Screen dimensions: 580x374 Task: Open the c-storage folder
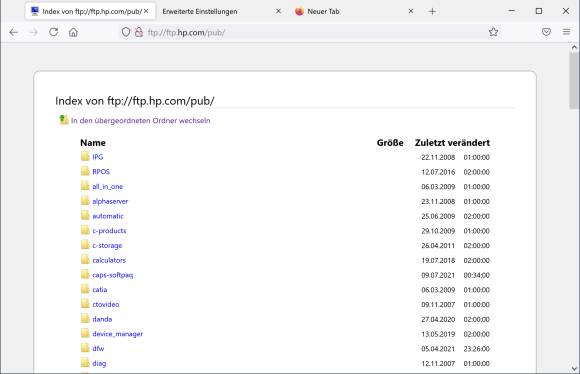coord(107,245)
